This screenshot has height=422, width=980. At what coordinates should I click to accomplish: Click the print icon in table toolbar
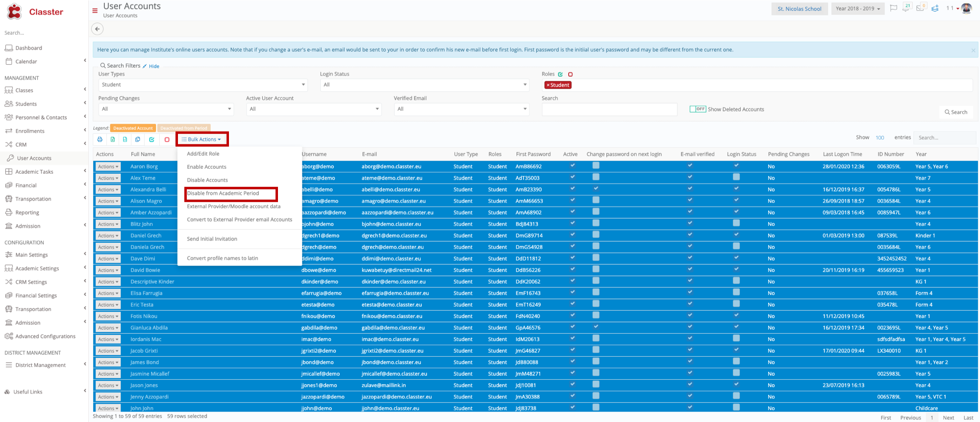coord(100,139)
